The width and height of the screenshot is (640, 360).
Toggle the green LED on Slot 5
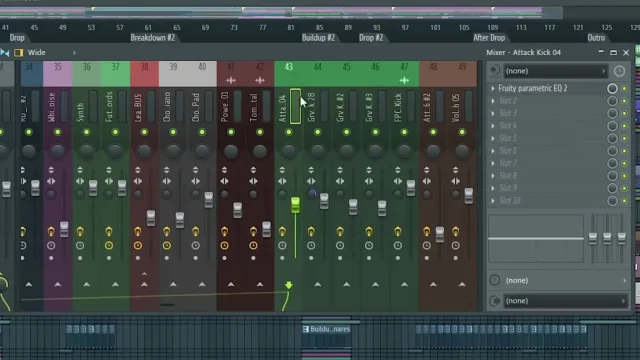click(x=624, y=138)
